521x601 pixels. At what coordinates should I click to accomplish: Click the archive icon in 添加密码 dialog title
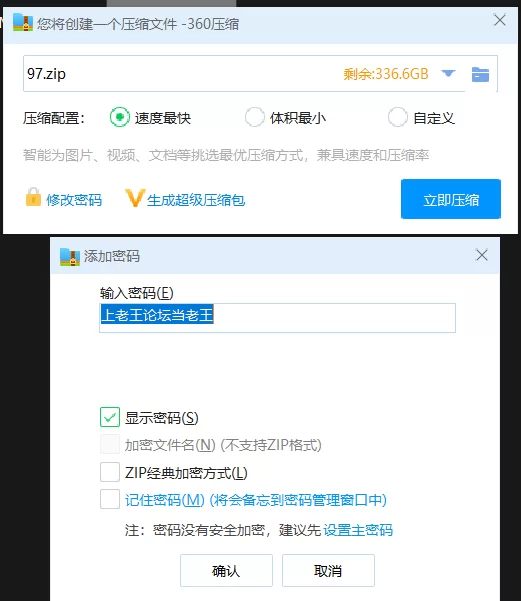(70, 257)
